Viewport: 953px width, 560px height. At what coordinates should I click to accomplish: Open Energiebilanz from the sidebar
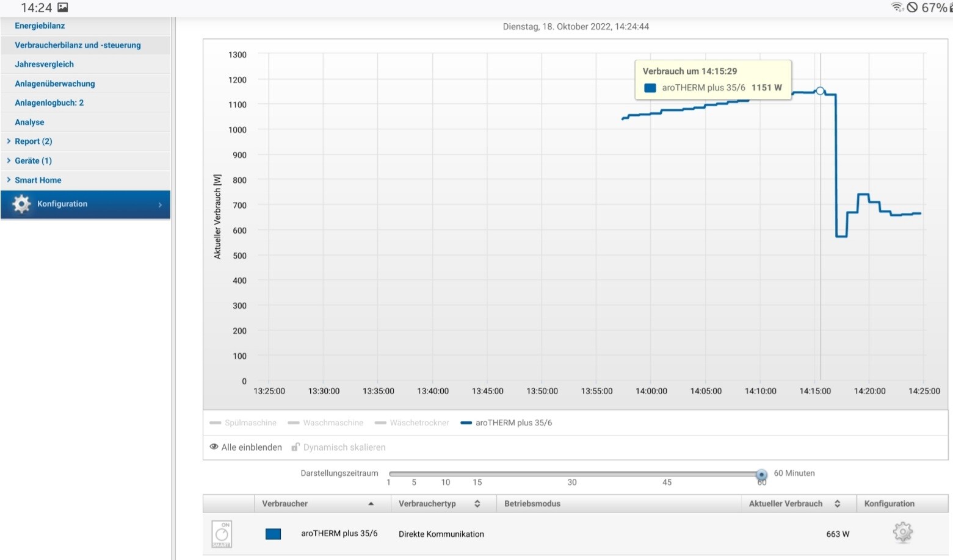(40, 26)
